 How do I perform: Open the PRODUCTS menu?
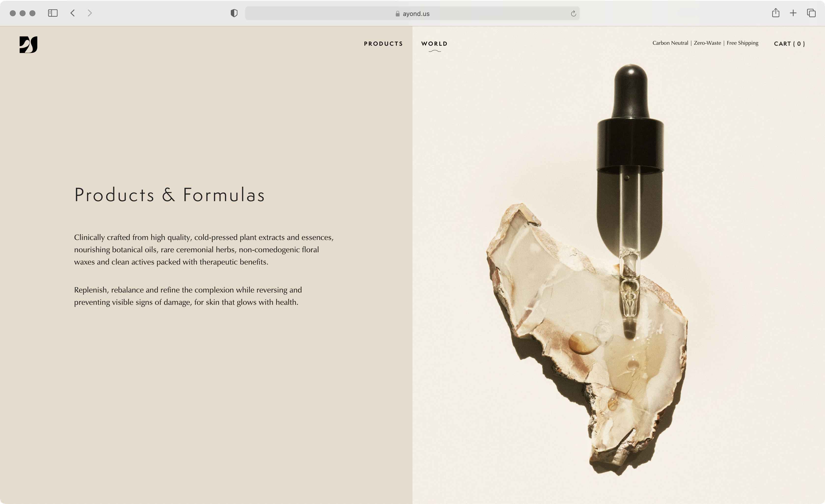pyautogui.click(x=383, y=43)
